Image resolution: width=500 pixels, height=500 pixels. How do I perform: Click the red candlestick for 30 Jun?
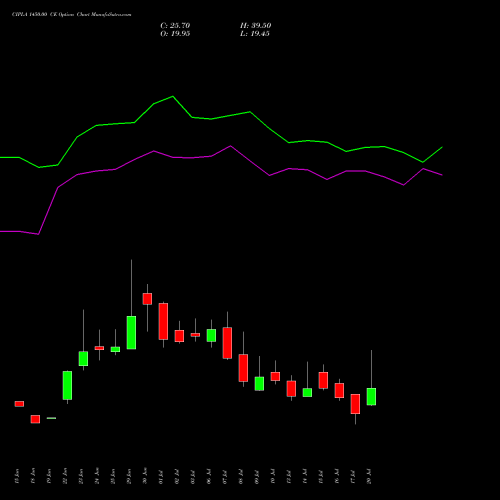[x=147, y=299]
